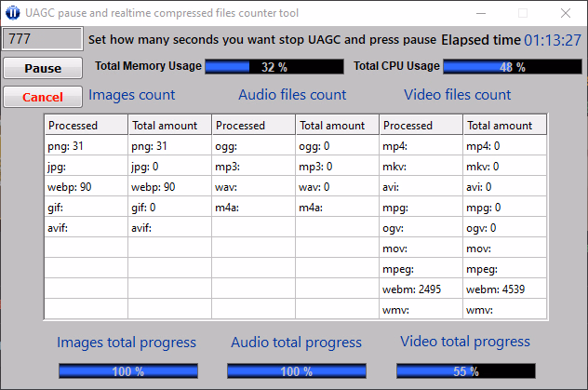
Task: Click the audio Total amount column header
Action: point(337,126)
